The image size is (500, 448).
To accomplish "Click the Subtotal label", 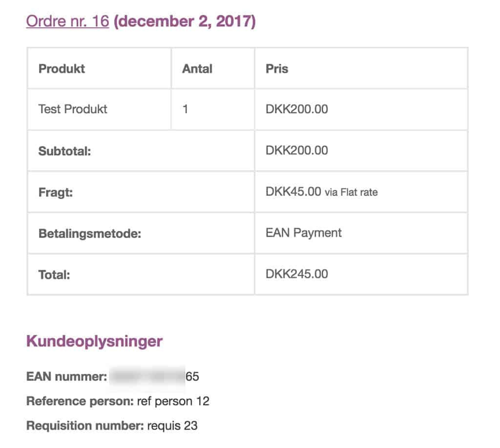I will point(65,151).
